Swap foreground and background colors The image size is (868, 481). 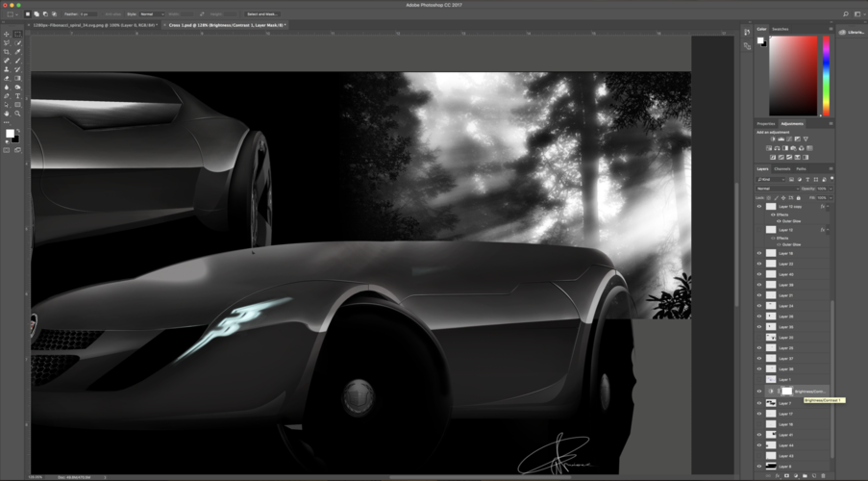[18, 130]
